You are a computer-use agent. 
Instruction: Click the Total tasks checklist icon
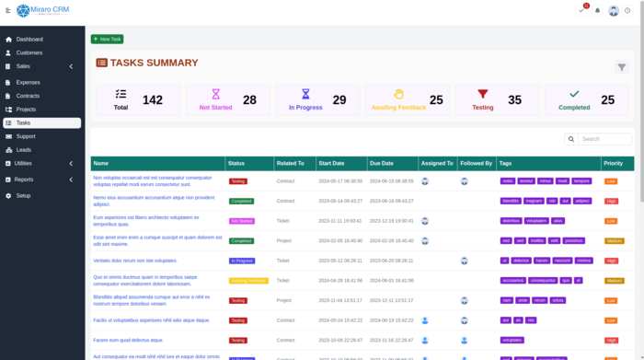(121, 94)
